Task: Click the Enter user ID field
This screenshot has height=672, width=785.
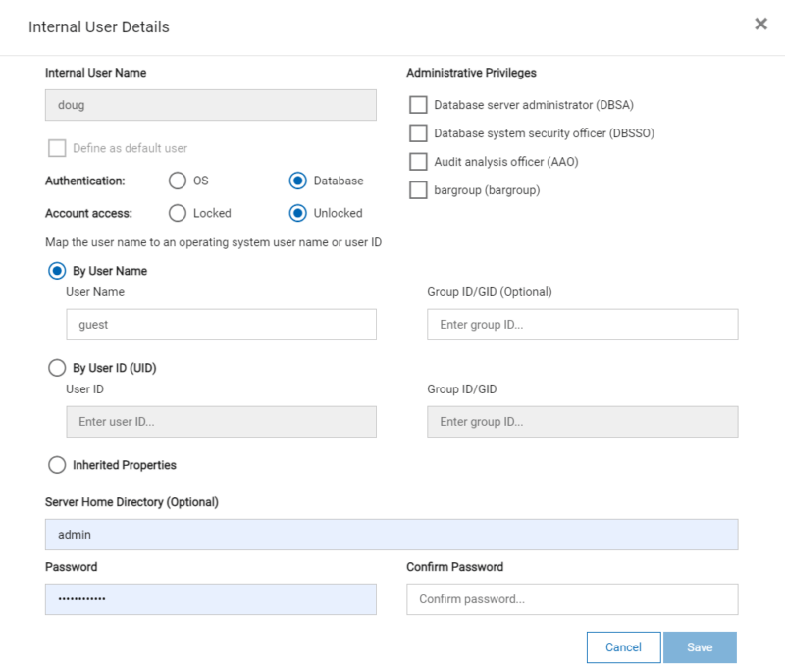Action: coord(221,421)
